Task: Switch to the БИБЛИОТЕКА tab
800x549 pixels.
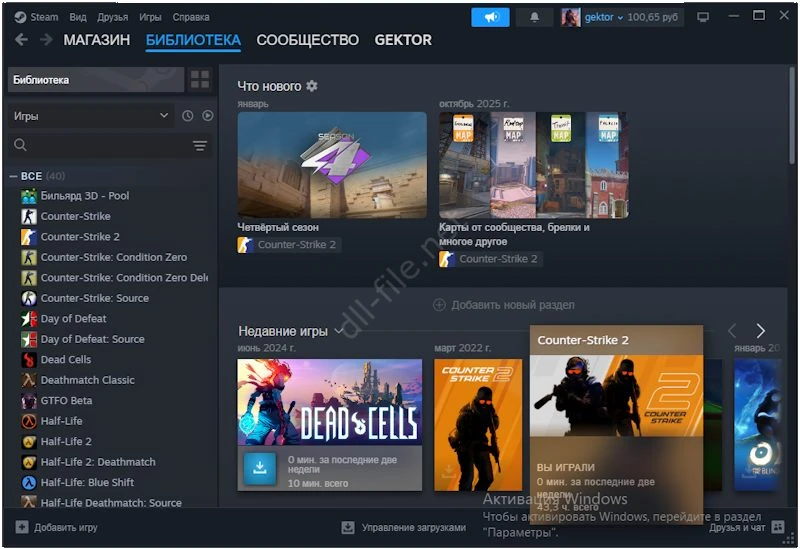Action: pyautogui.click(x=193, y=40)
